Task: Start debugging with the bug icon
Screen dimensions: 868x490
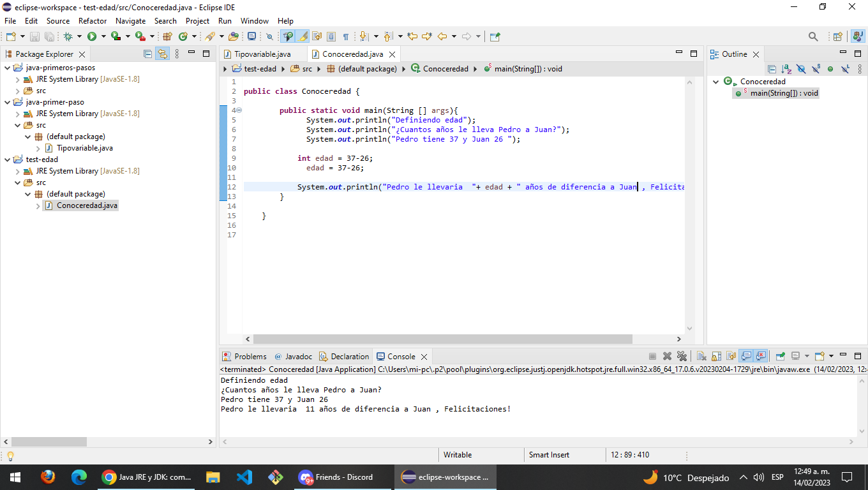Action: pyautogui.click(x=68, y=36)
